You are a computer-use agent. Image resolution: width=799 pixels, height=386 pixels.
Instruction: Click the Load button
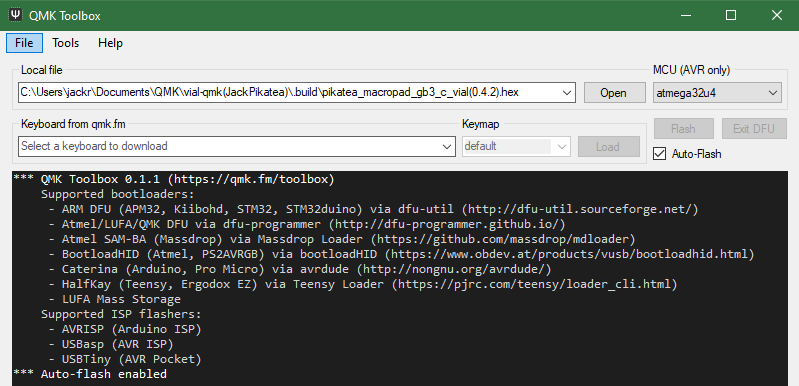tap(607, 147)
